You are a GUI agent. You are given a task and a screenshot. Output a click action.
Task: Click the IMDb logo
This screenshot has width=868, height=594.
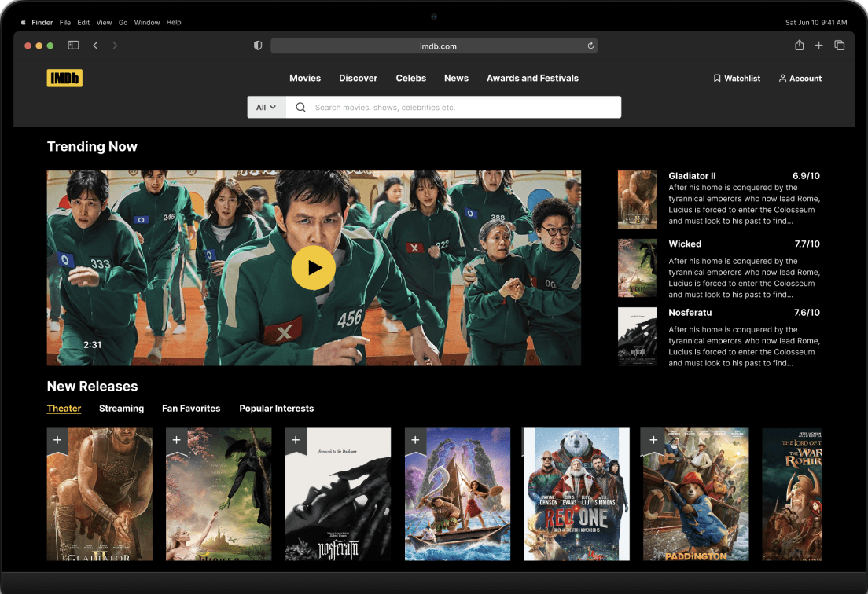point(64,78)
